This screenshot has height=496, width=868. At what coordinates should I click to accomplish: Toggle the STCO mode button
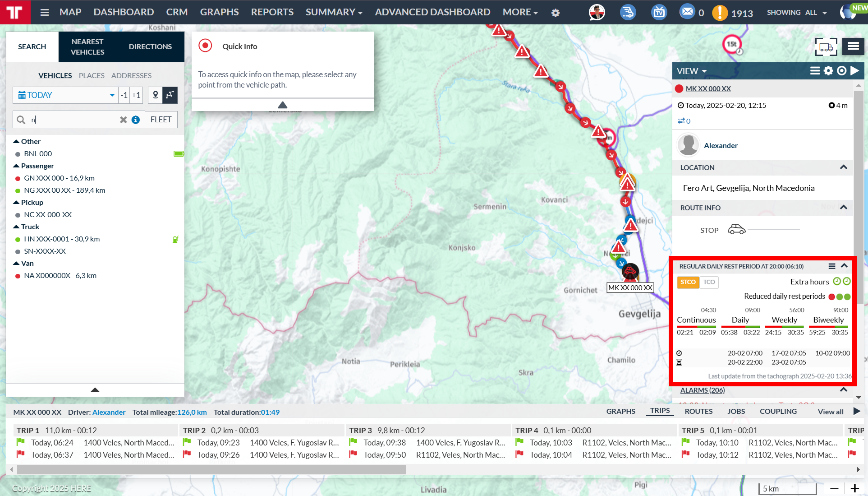[x=688, y=282]
